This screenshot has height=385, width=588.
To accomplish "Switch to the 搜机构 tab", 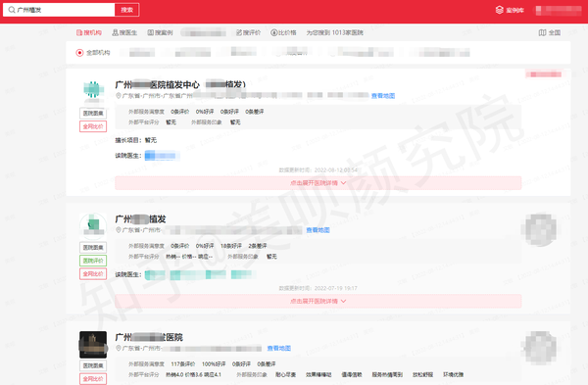I will [89, 32].
